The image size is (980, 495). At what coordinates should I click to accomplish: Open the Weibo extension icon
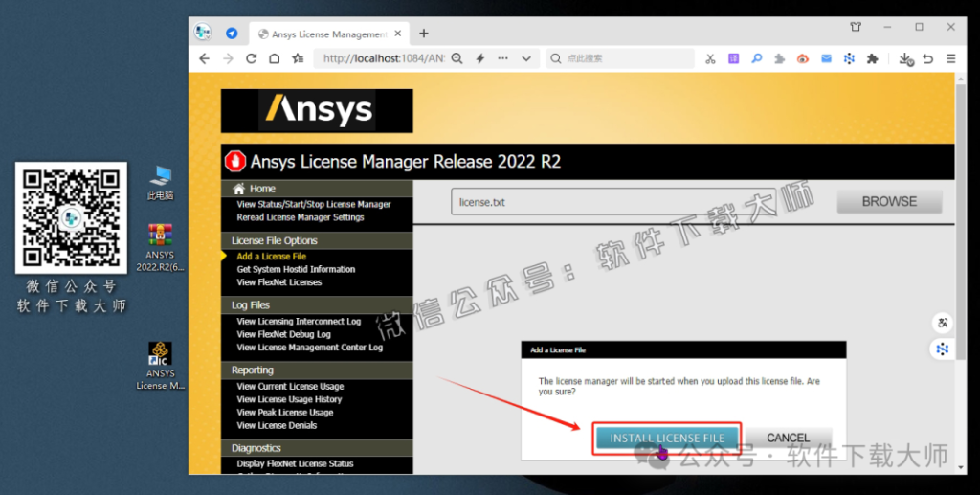pos(803,58)
